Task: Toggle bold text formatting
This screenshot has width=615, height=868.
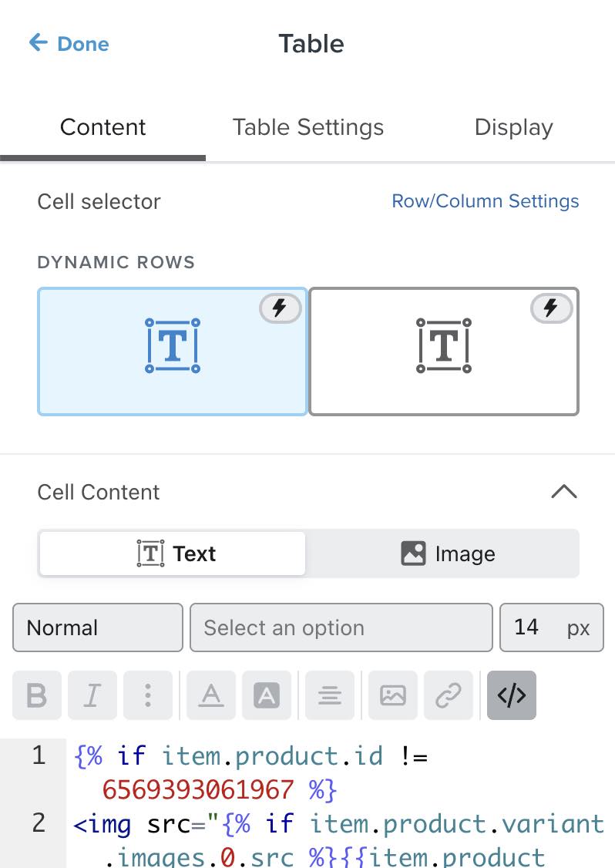Action: click(x=37, y=695)
